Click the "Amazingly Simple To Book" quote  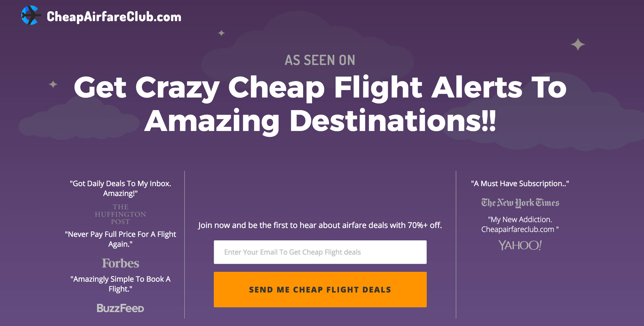120,284
